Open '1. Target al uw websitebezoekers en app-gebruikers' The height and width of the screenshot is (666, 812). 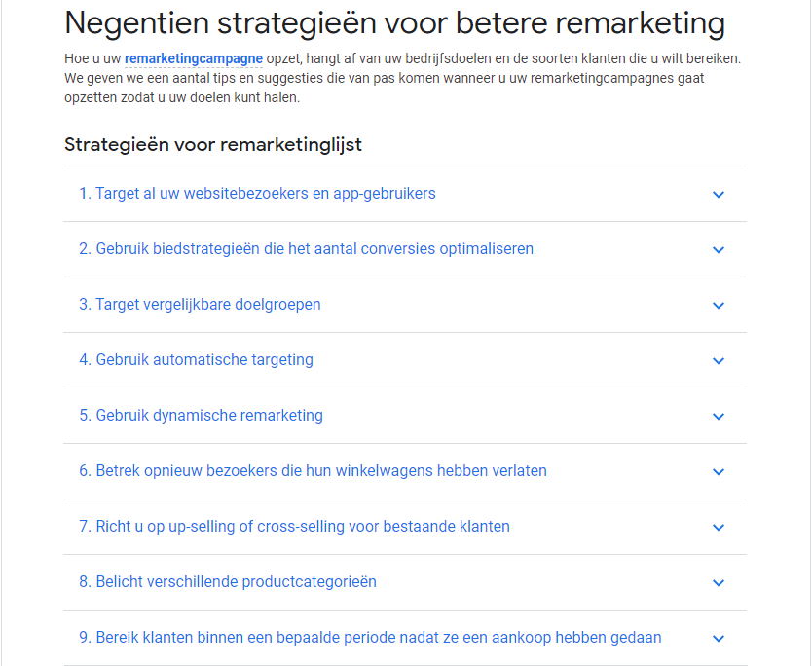tap(257, 194)
